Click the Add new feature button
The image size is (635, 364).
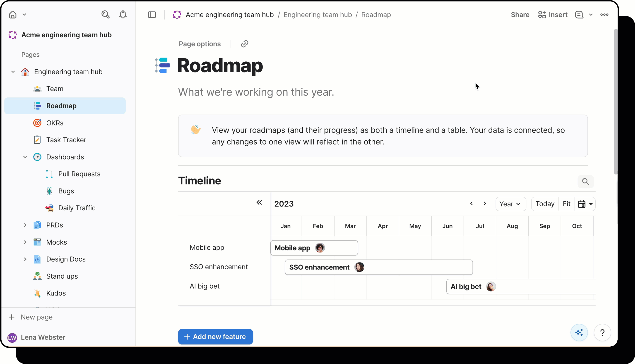(x=215, y=337)
